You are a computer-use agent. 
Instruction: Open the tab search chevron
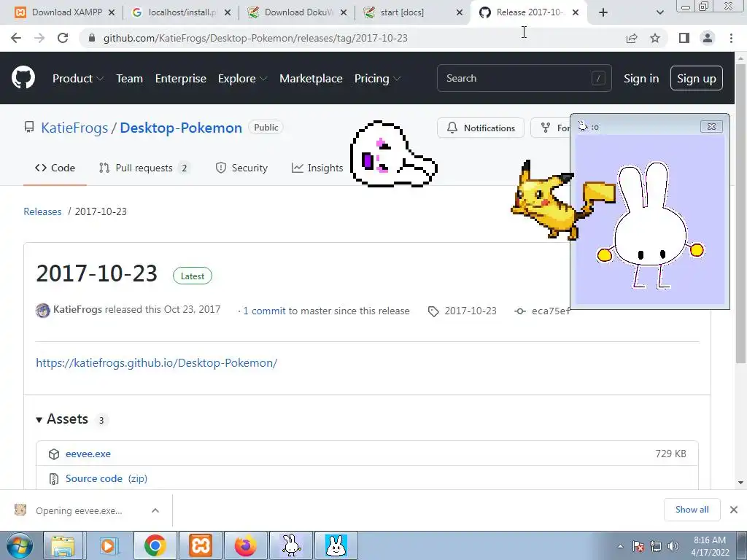pos(659,13)
